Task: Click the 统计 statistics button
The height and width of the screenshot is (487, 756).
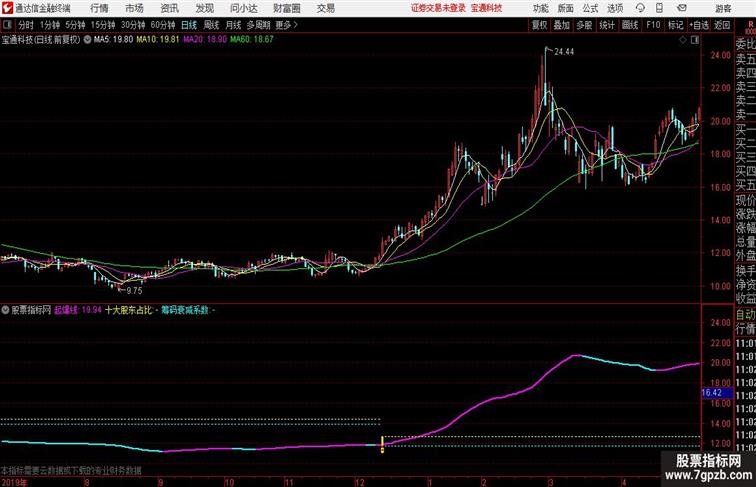Action: pyautogui.click(x=607, y=25)
